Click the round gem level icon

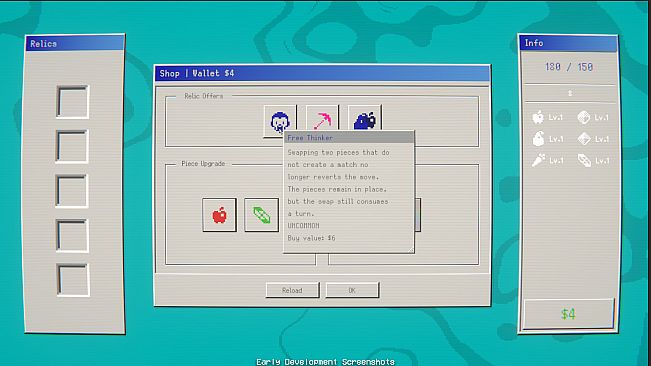(x=584, y=117)
